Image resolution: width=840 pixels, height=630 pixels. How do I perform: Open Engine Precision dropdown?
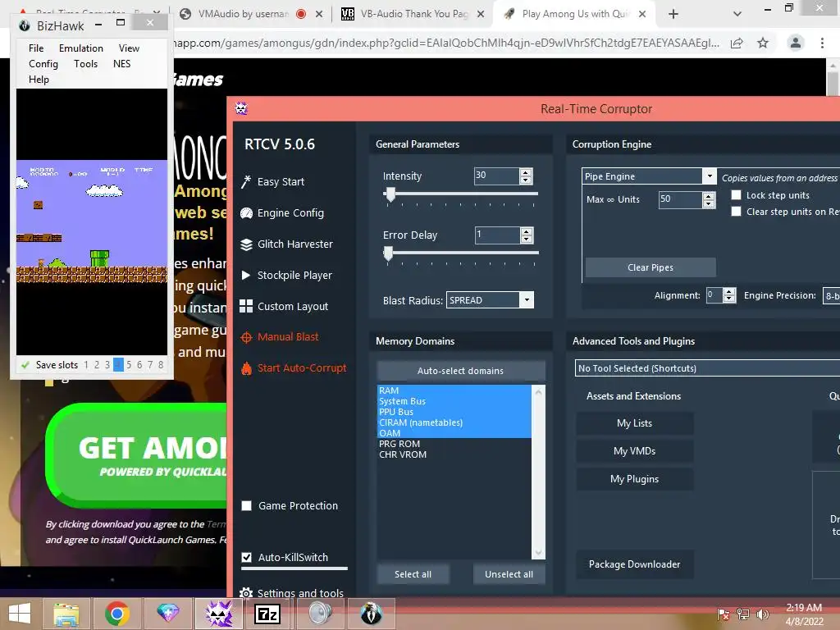[x=832, y=295]
